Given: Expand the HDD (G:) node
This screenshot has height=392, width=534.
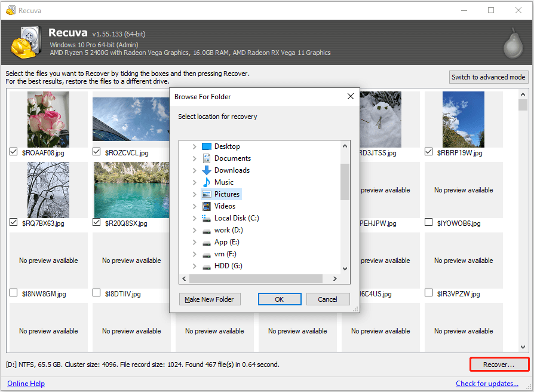Looking at the screenshot, I should pyautogui.click(x=195, y=266).
